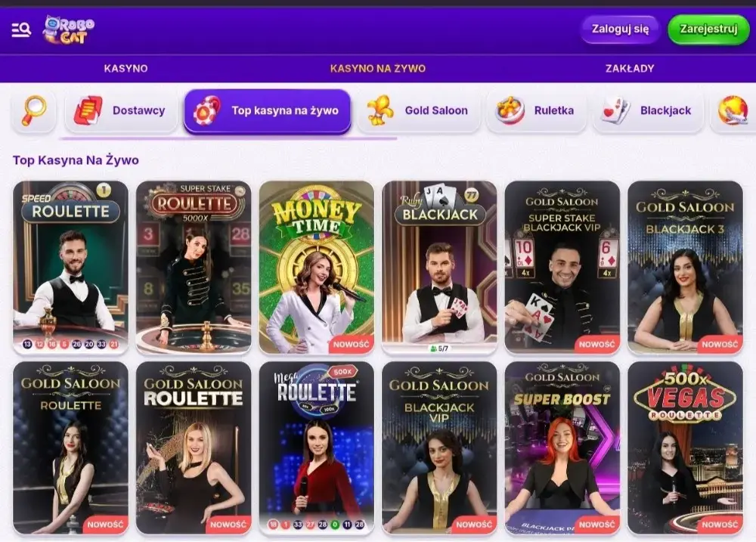Open the Dostawcy providers category

pyautogui.click(x=121, y=110)
